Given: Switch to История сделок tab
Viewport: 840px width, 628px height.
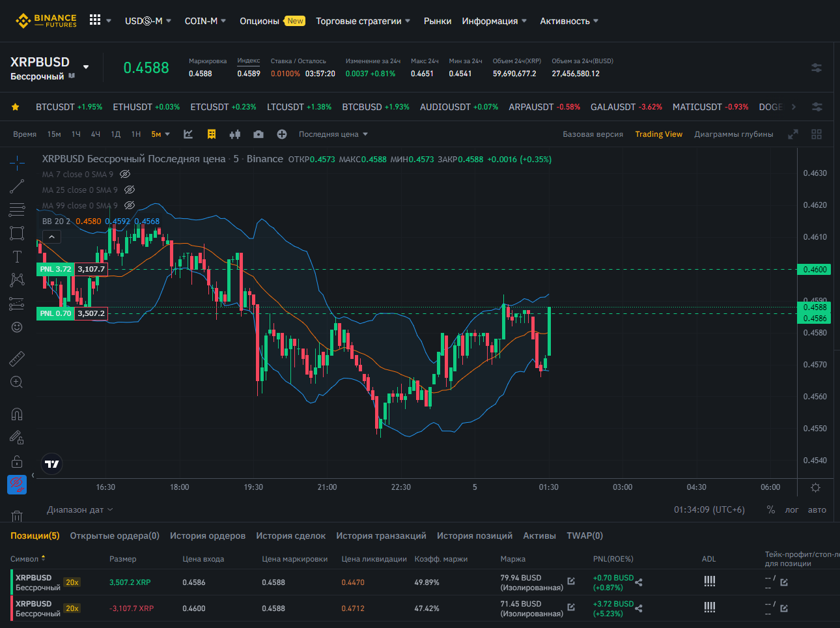Looking at the screenshot, I should tap(290, 535).
